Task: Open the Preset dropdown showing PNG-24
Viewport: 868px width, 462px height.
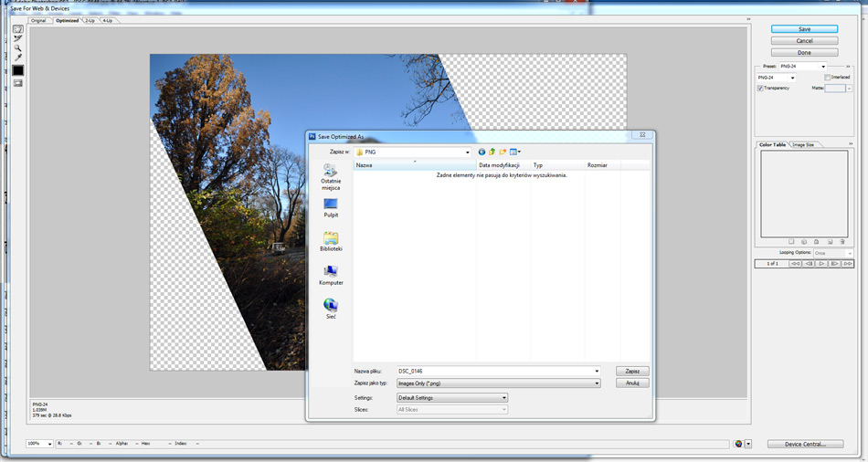Action: (803, 67)
